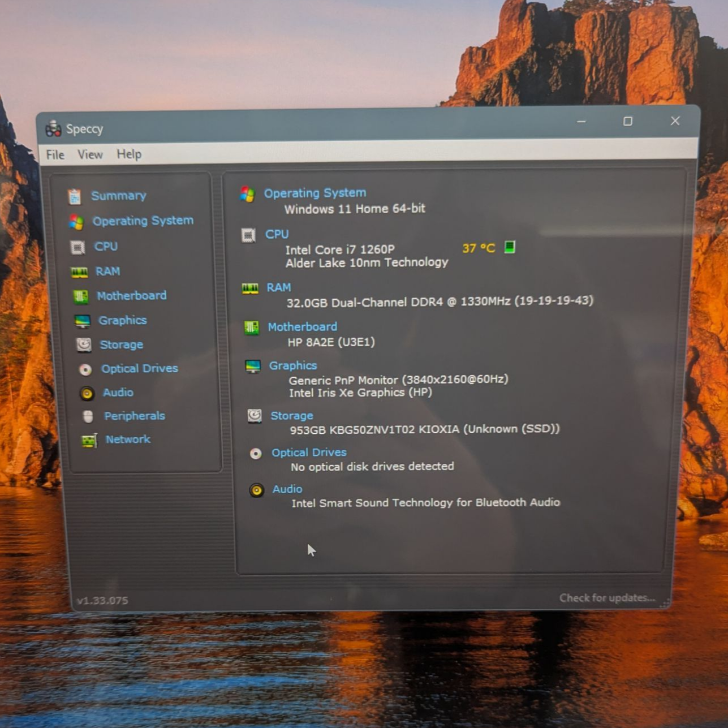Go to RAM section in sidebar
This screenshot has width=728, height=728.
[107, 272]
